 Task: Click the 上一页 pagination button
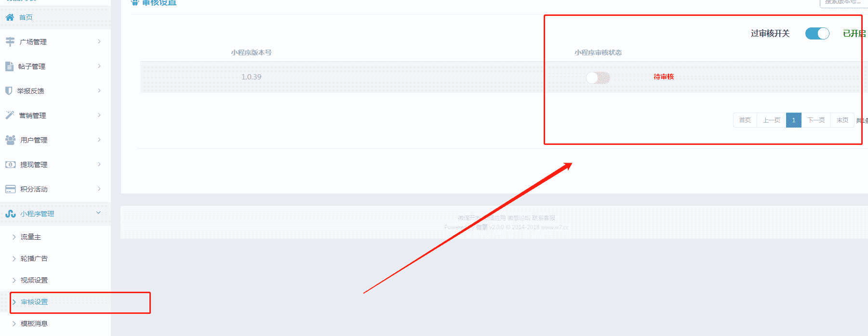click(x=772, y=120)
